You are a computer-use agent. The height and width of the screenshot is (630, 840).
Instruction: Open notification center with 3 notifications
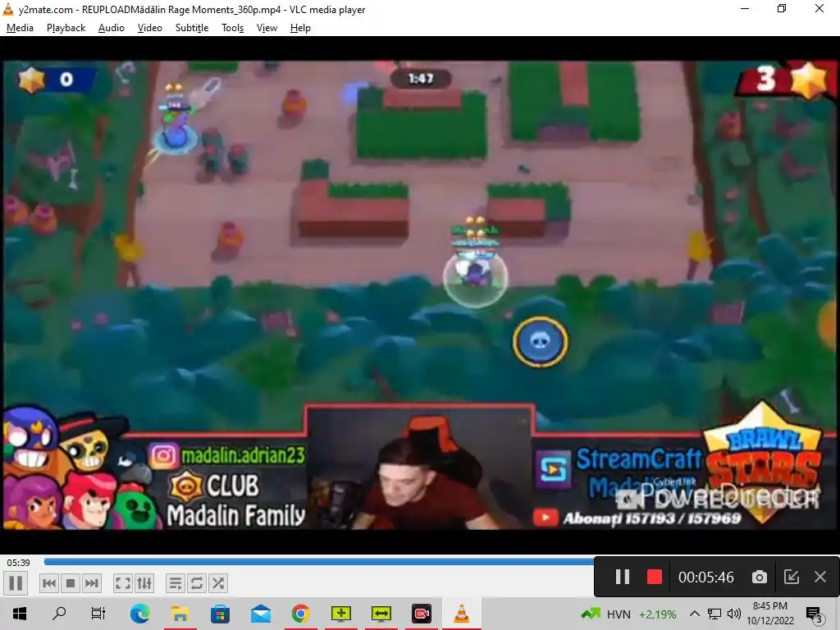pos(814,614)
